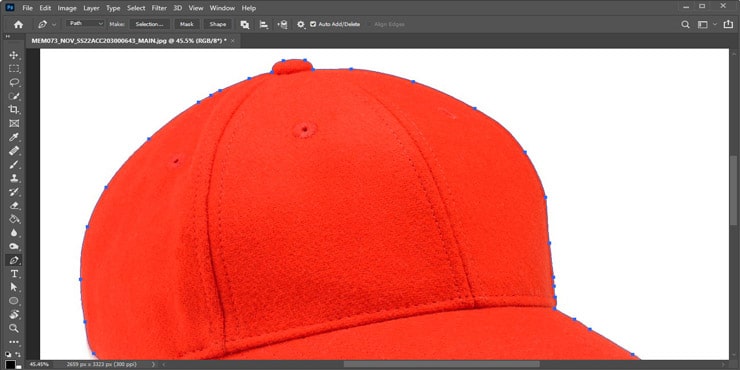Select the Eraser tool
Image resolution: width=740 pixels, height=370 pixels.
coord(14,205)
